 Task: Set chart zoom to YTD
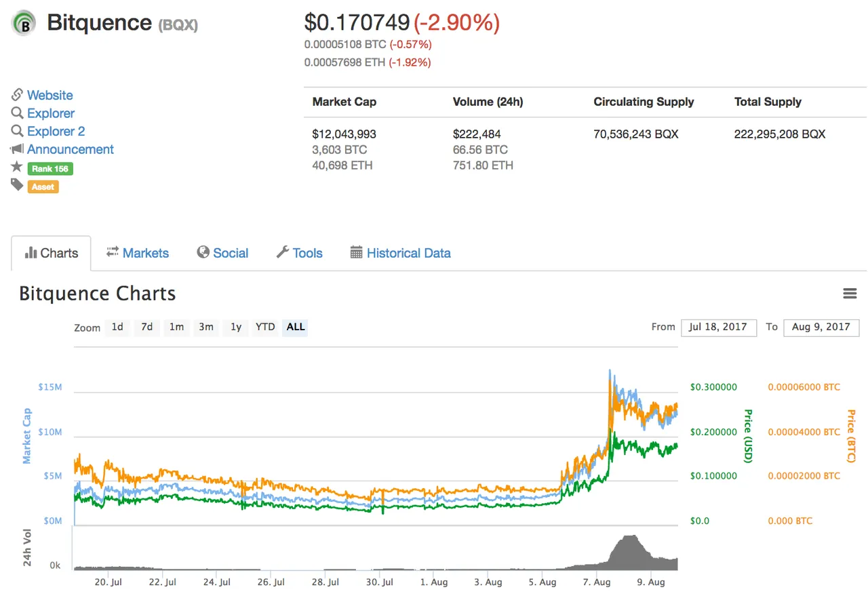click(x=265, y=327)
